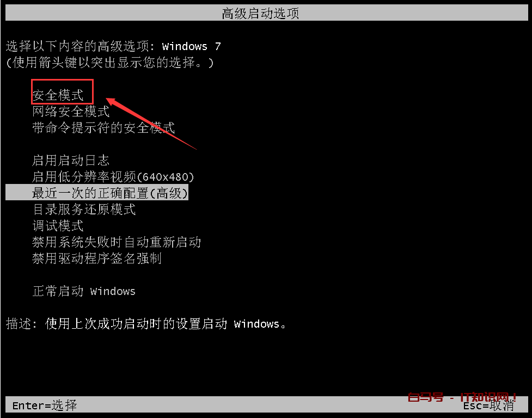Click 选择以下内容的高级选项 heading text
This screenshot has width=532, height=418.
[80, 46]
